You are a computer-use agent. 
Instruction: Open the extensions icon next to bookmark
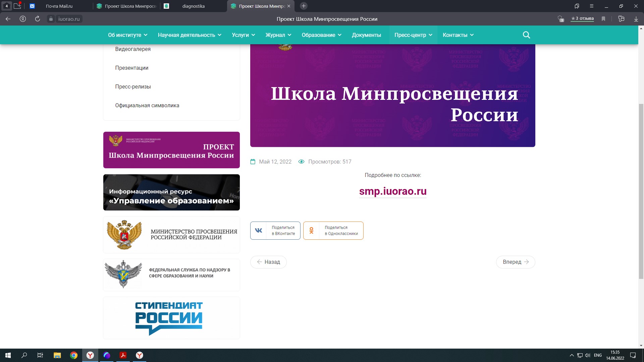(x=621, y=19)
